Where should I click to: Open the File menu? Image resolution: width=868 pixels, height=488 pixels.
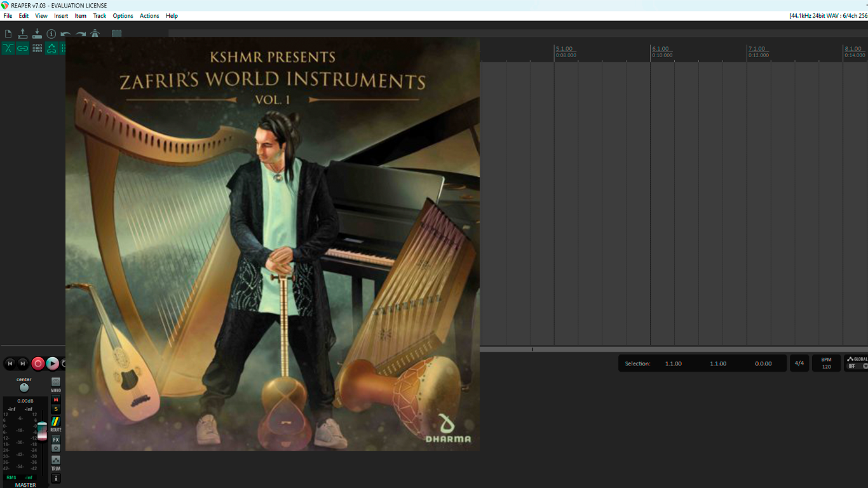[8, 16]
